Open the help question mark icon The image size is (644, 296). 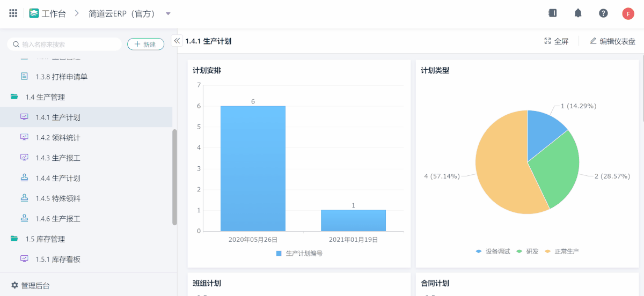pyautogui.click(x=603, y=13)
